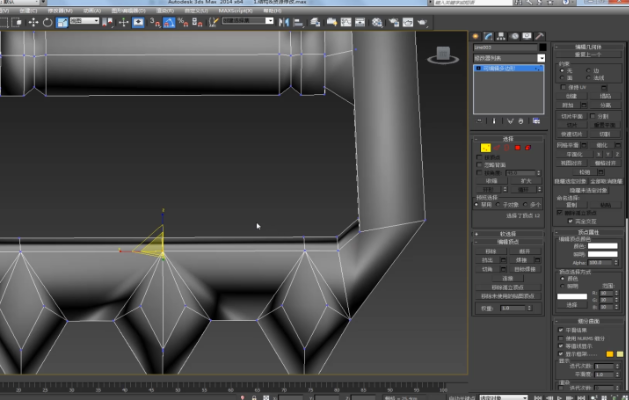The height and width of the screenshot is (400, 629).
Task: Toggle the 3D Snaps button
Action: [155, 22]
